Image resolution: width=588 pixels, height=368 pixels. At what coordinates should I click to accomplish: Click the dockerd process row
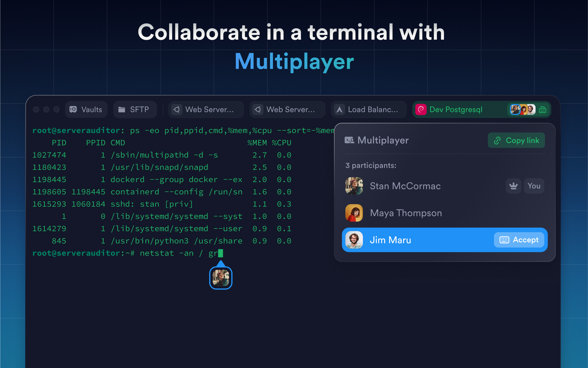coord(162,180)
